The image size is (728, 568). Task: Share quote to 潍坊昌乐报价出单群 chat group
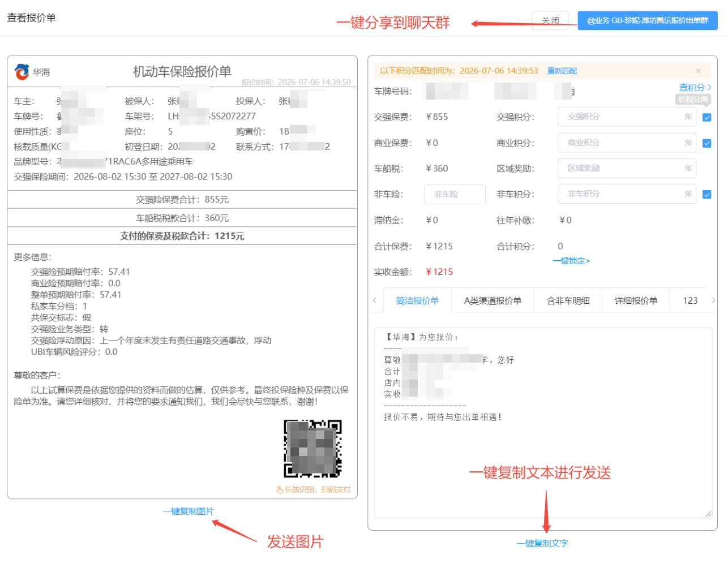[x=648, y=20]
